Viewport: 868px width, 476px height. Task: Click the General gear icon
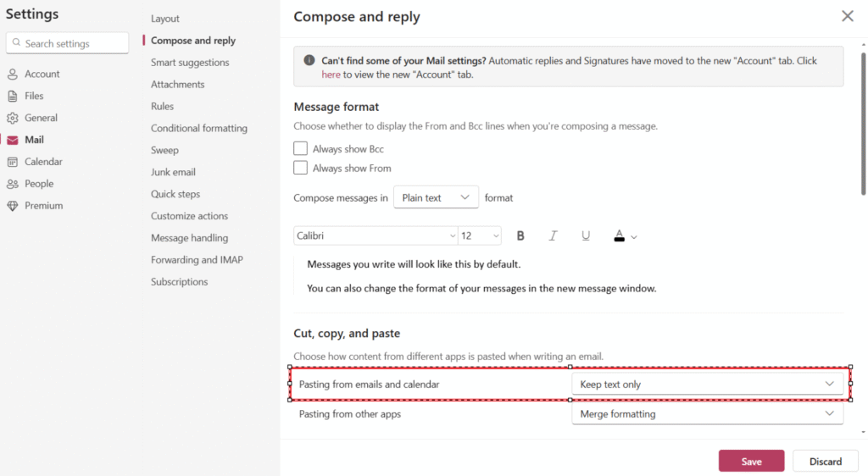tap(13, 118)
